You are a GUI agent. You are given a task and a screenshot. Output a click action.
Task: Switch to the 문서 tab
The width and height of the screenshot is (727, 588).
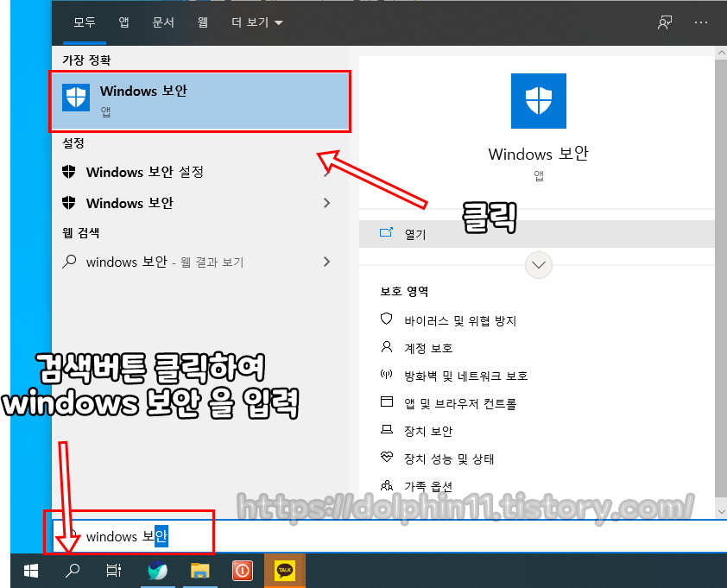(x=162, y=22)
